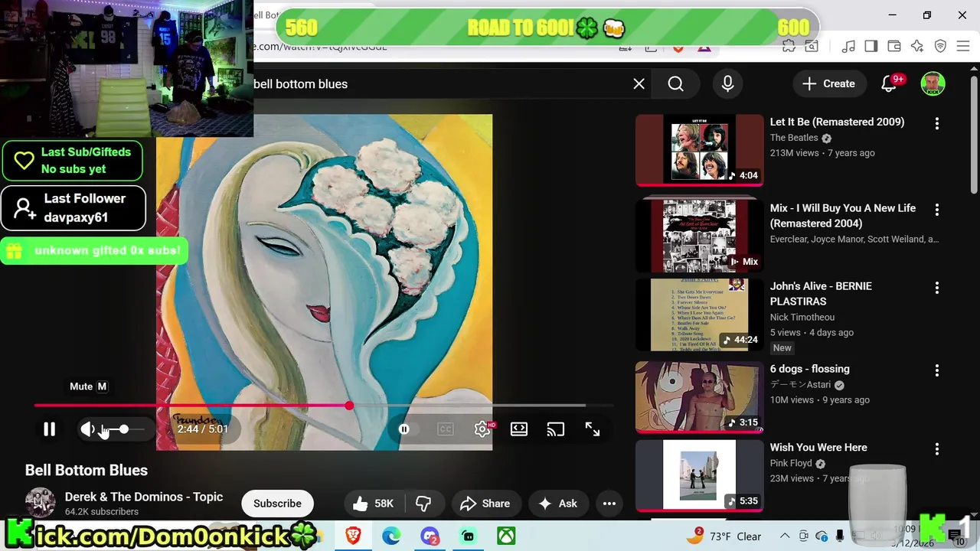Click the volume slider handle
The width and height of the screenshot is (980, 551).
[123, 429]
